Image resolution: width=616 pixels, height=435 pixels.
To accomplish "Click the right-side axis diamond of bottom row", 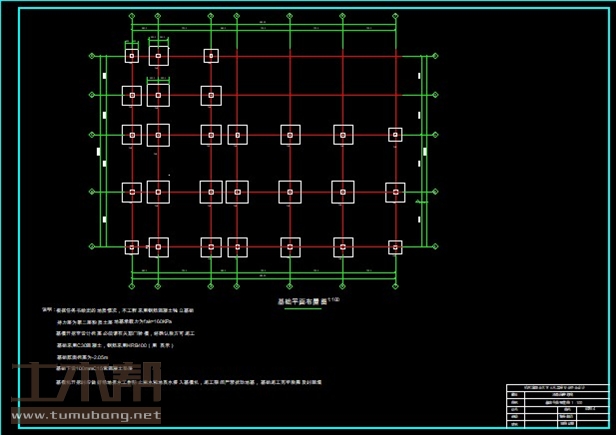I will click(x=436, y=247).
